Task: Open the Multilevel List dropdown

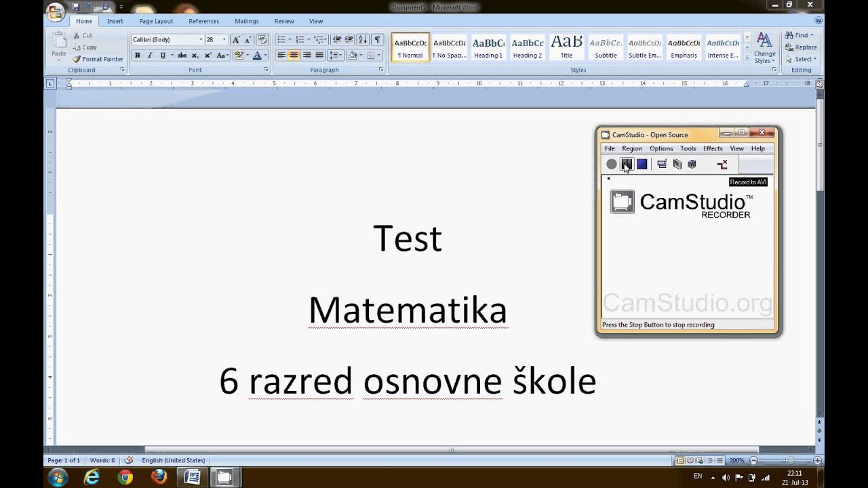Action: pyautogui.click(x=320, y=40)
